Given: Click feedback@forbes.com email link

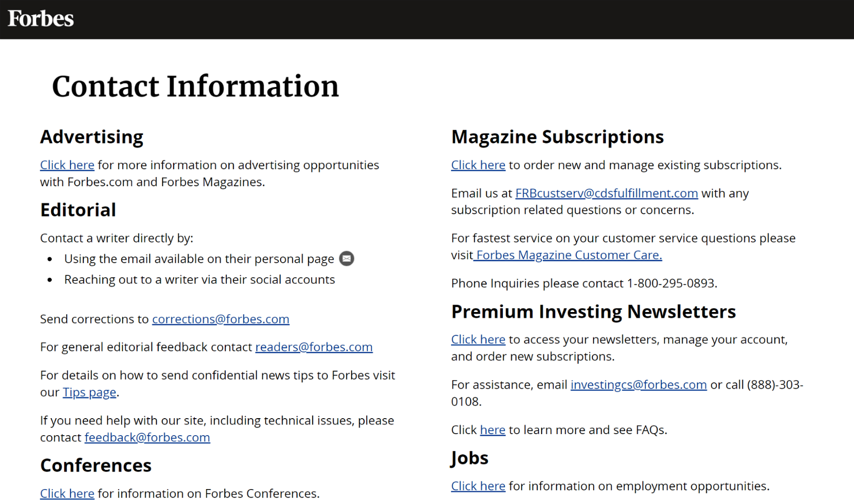Looking at the screenshot, I should 147,438.
